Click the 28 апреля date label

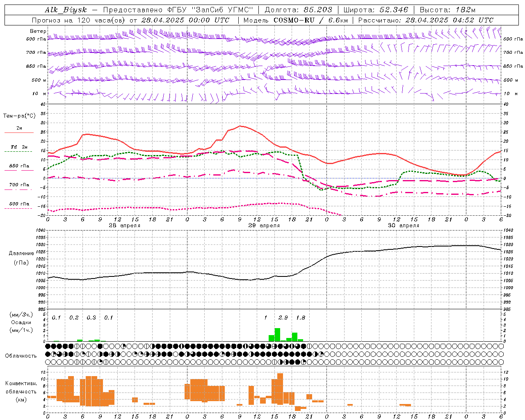coord(124,226)
